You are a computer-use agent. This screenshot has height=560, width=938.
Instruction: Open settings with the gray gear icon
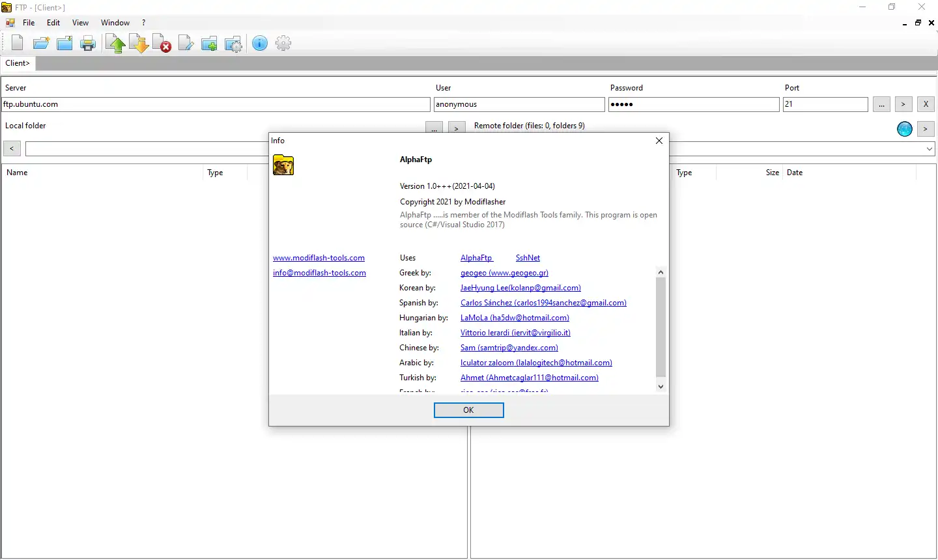point(283,44)
